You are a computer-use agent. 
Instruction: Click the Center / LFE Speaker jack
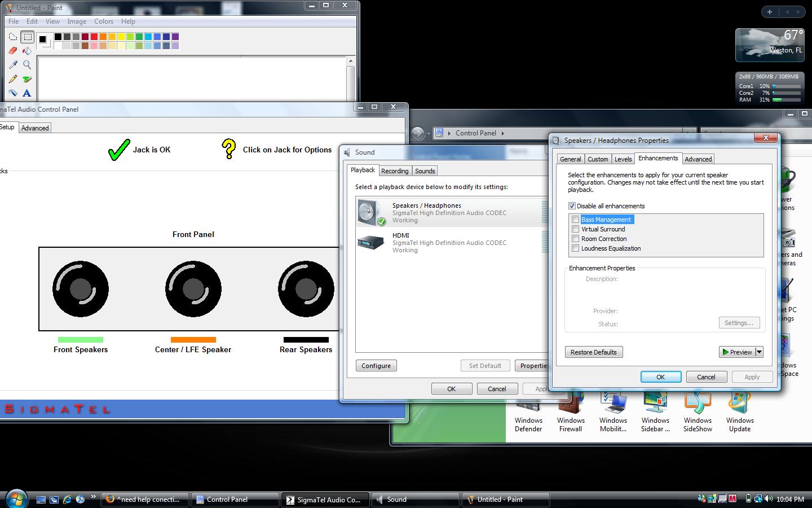tap(193, 289)
